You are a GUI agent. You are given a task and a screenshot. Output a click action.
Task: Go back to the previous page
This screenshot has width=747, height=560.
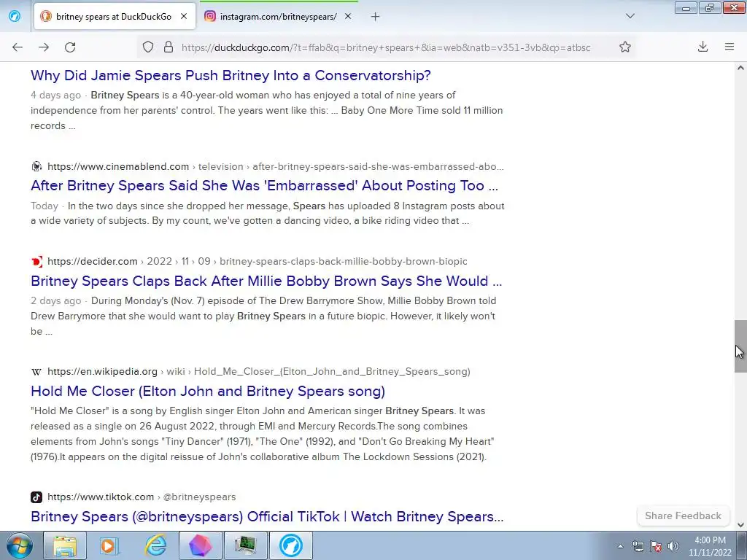coord(18,47)
